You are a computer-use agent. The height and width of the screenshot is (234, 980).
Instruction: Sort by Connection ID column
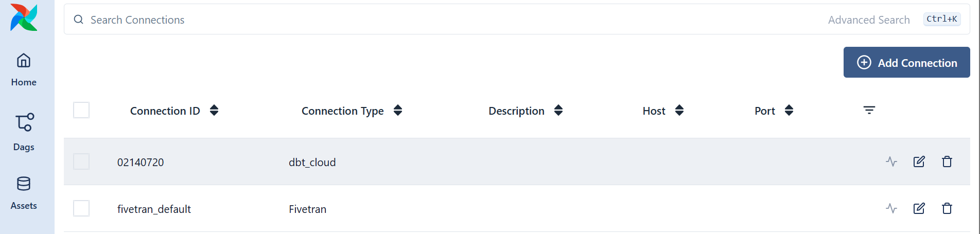(214, 111)
